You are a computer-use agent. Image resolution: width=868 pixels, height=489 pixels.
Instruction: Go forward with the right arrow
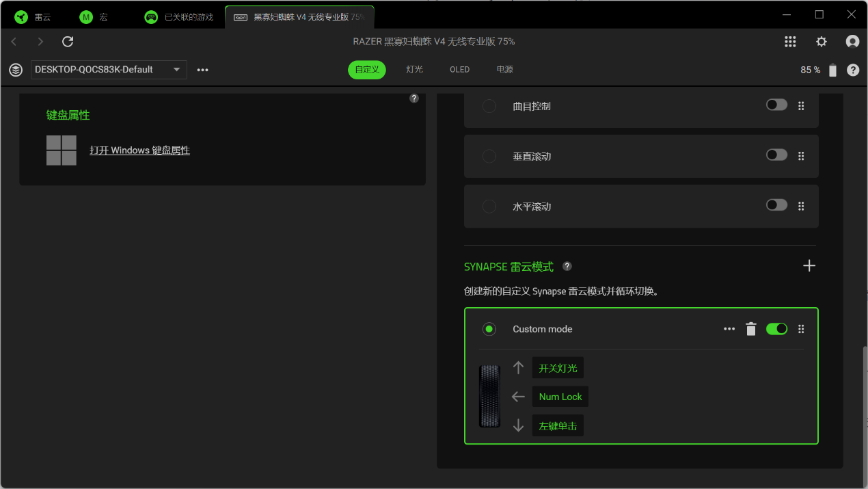(x=40, y=42)
